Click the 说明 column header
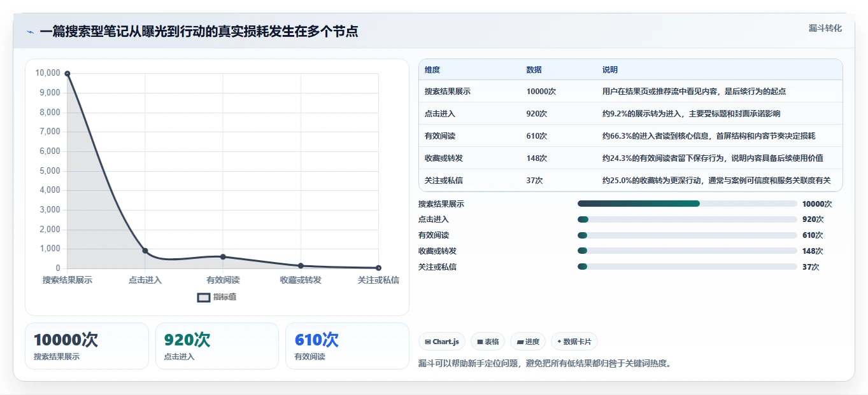This screenshot has width=868, height=395. click(610, 70)
